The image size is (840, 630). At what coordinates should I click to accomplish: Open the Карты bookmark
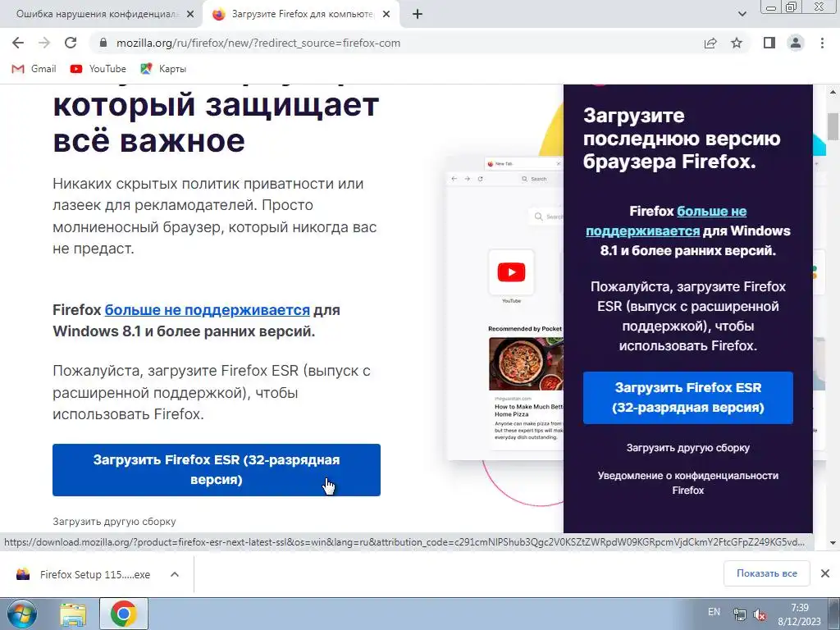click(163, 69)
